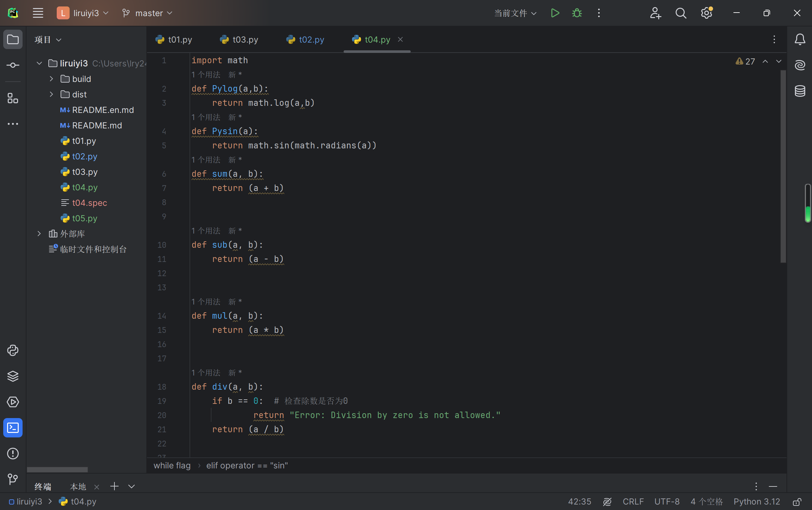Open the Commit tool window

tap(13, 65)
